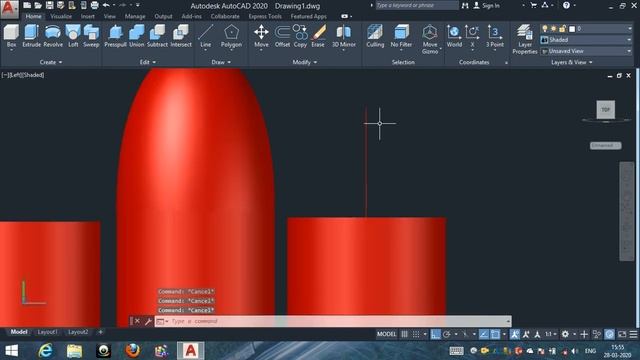This screenshot has height=360, width=640.
Task: Click the Unnamed UCS label
Action: click(605, 145)
